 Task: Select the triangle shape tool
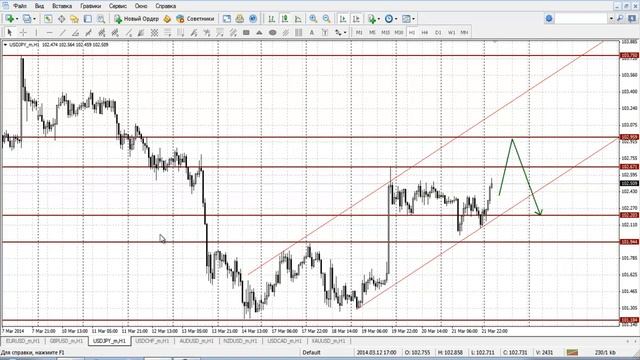coord(259,32)
